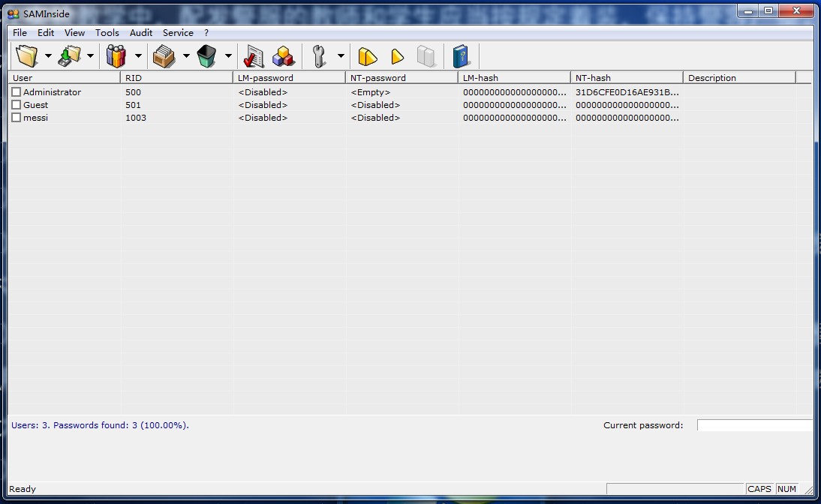Sort by the LM-hash column header

click(514, 77)
